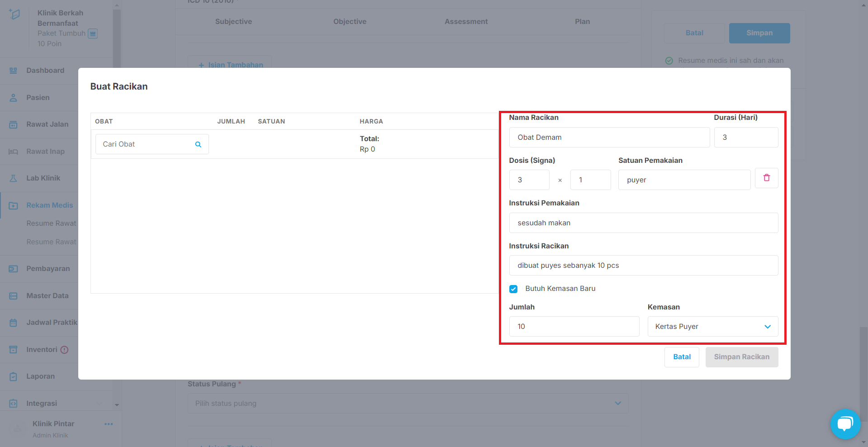This screenshot has width=868, height=447.
Task: Click the Pasien person icon
Action: coord(13,98)
